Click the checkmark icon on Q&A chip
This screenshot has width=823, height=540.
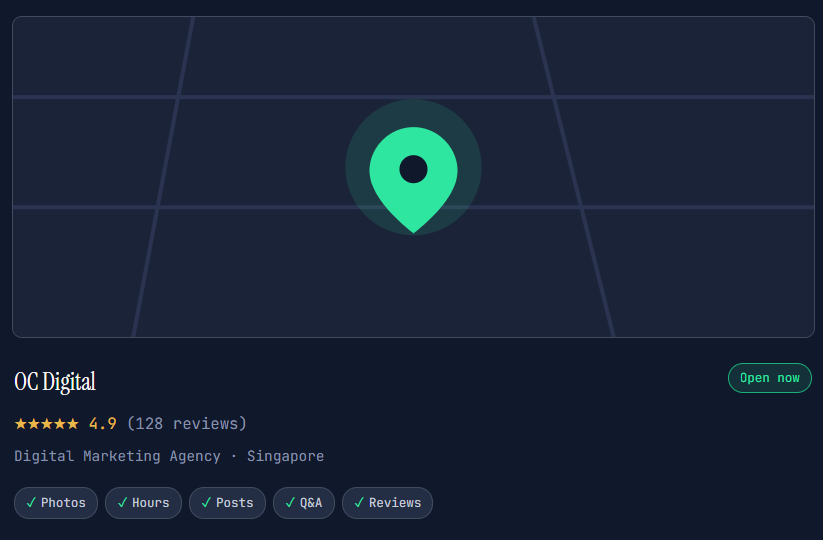(x=290, y=503)
